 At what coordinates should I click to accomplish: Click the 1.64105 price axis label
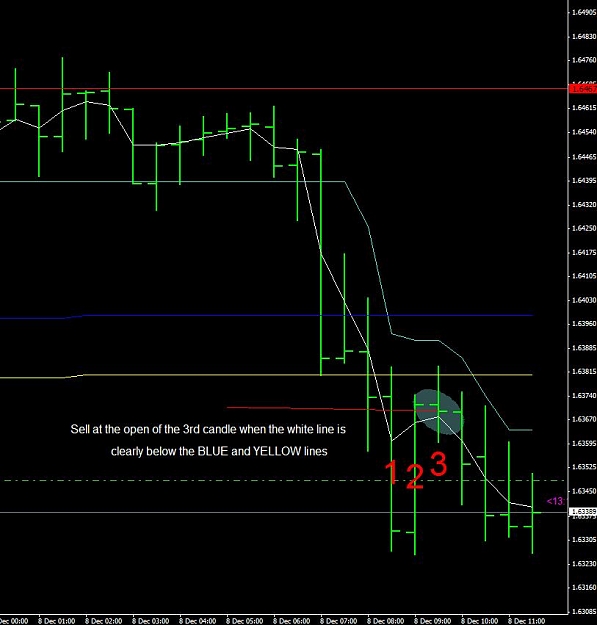584,276
